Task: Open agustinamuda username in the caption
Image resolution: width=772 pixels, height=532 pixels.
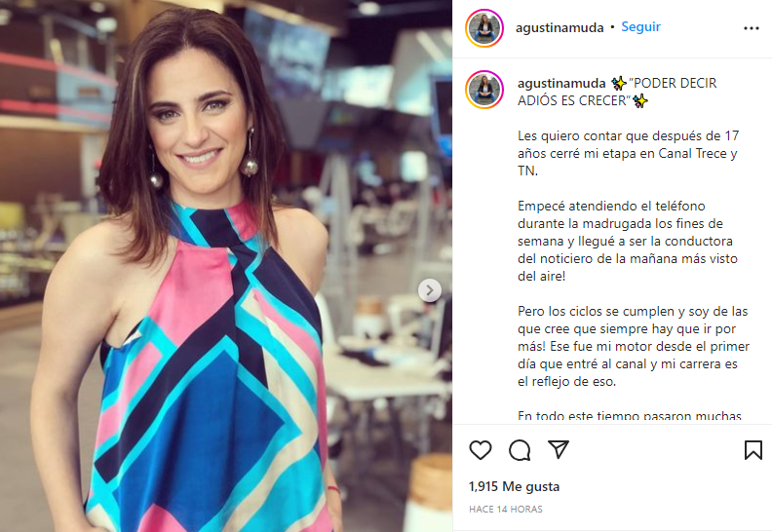Action: click(x=561, y=83)
